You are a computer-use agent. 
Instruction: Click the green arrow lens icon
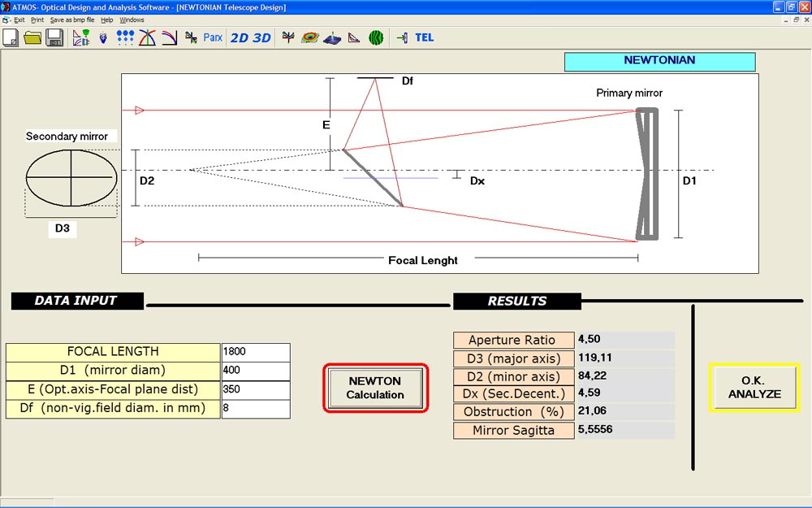(x=403, y=38)
